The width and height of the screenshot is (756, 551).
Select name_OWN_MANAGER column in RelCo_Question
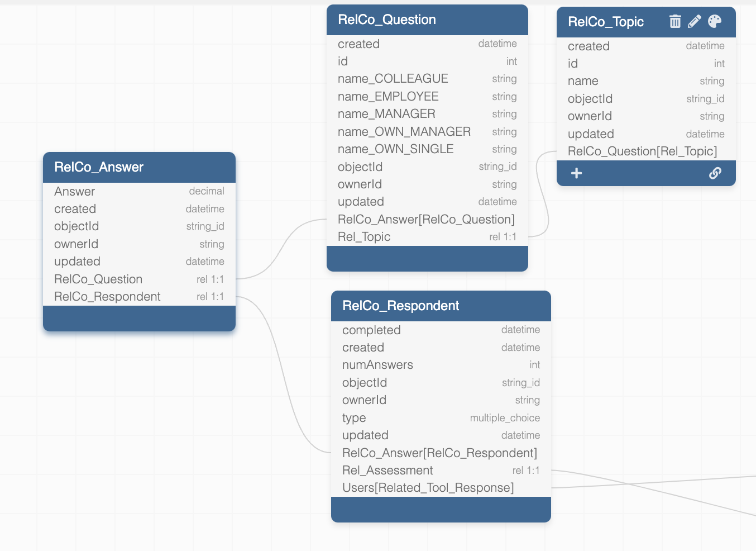click(x=427, y=132)
